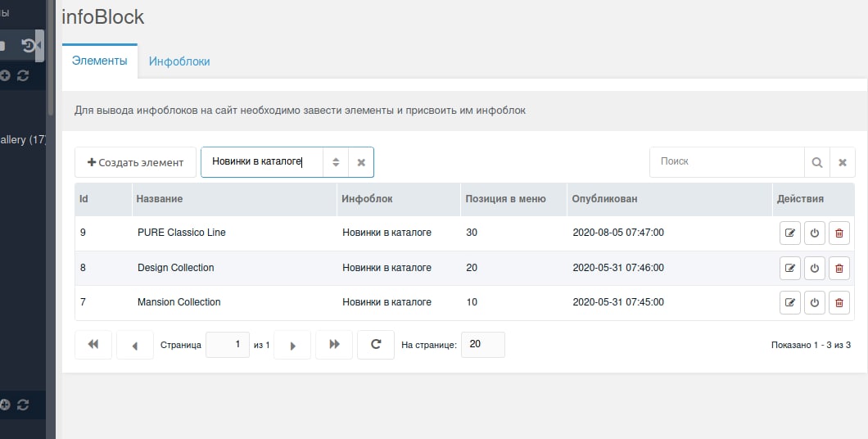Viewport: 868px width, 439px height.
Task: Edit the Design Collection element
Action: [790, 268]
